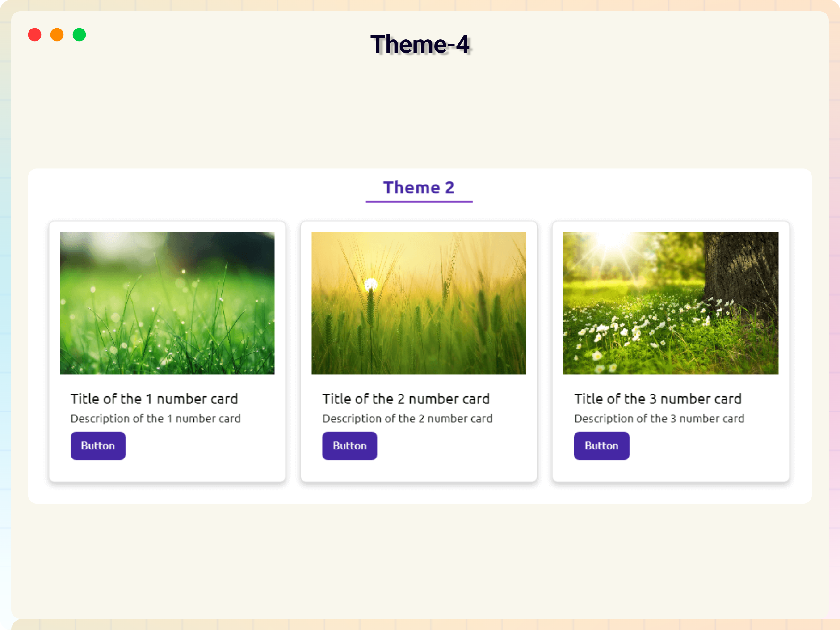Select the Theme 2 section heading

[x=419, y=188]
